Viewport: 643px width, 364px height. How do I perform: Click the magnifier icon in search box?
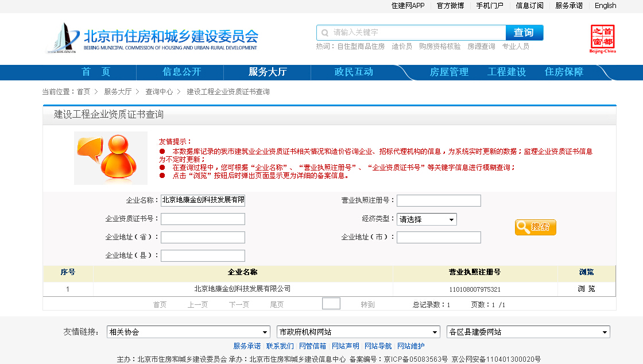coord(326,33)
